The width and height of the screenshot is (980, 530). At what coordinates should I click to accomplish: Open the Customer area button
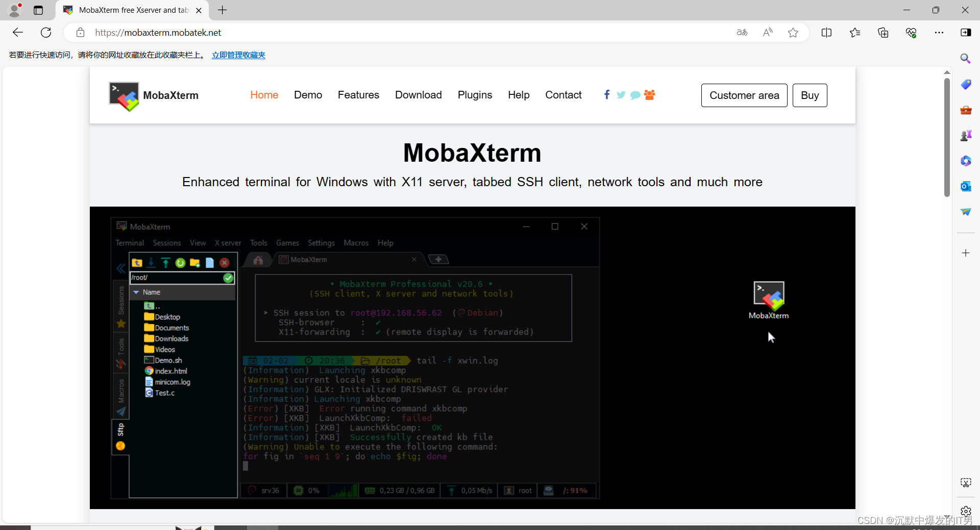(x=744, y=95)
